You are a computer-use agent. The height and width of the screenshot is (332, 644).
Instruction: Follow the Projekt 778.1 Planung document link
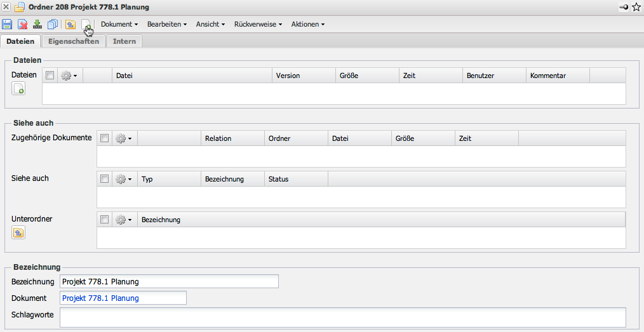100,298
